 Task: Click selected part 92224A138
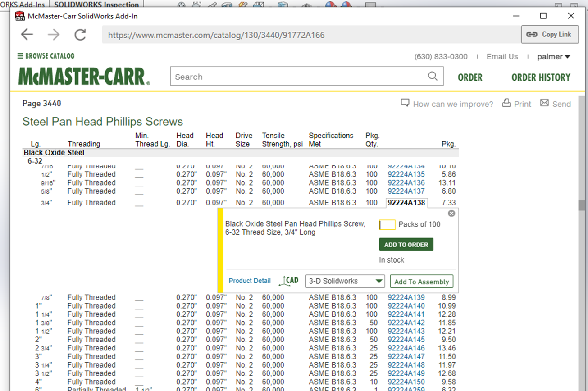pos(406,203)
